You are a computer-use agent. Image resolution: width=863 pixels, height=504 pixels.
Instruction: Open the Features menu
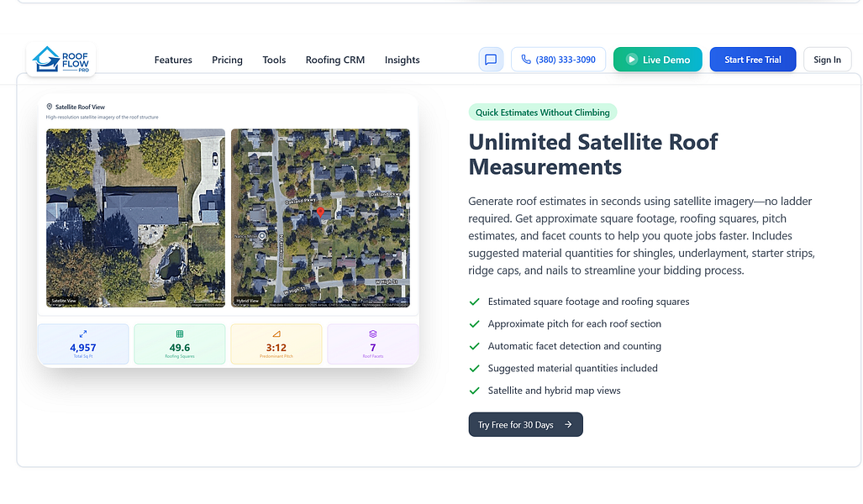(173, 60)
